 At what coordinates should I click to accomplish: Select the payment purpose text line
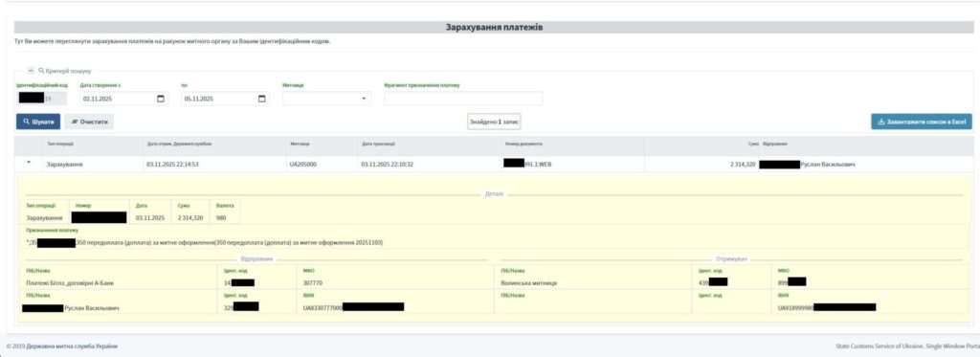205,242
